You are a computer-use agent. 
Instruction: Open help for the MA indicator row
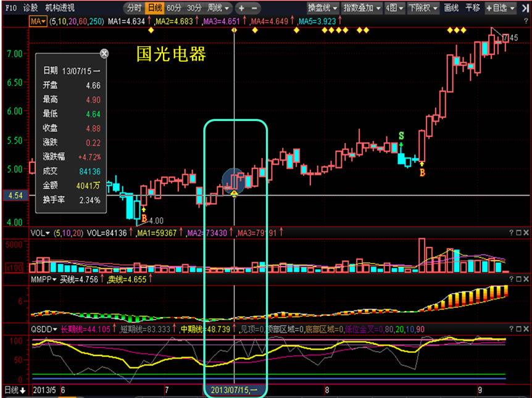(526, 21)
